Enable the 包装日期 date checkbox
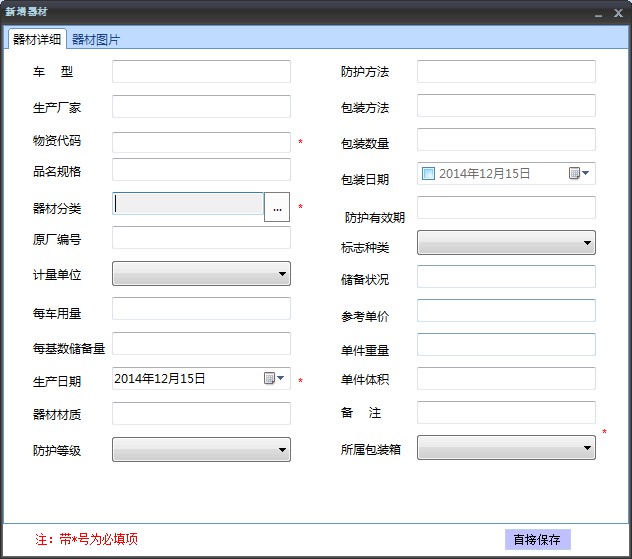The width and height of the screenshot is (632, 559). pyautogui.click(x=428, y=174)
